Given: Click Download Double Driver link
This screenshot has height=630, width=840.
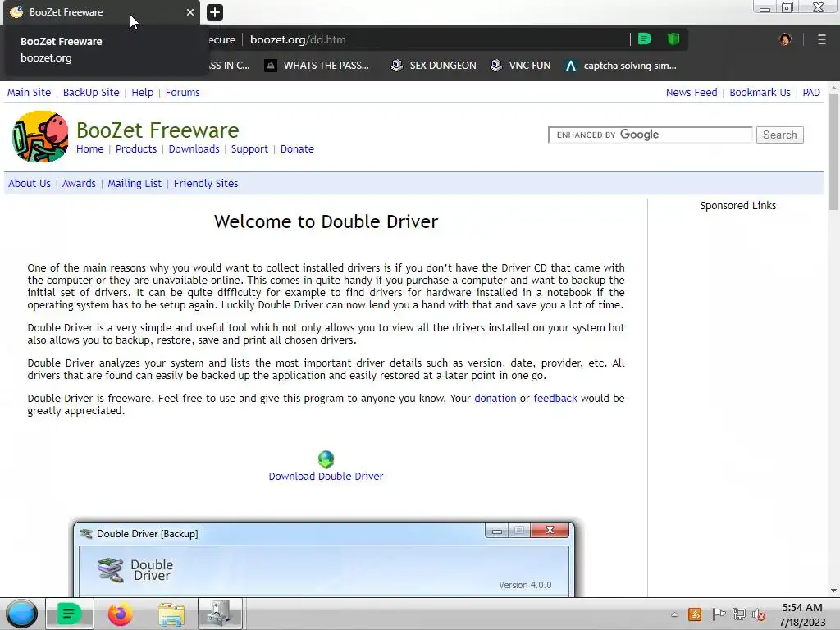Looking at the screenshot, I should pyautogui.click(x=326, y=477).
